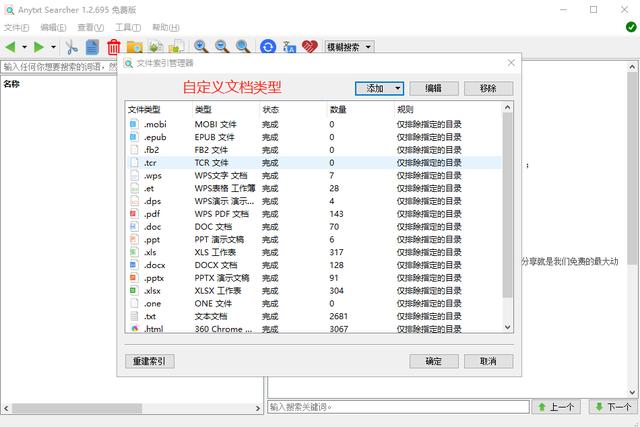Image resolution: width=640 pixels, height=427 pixels.
Task: Click the 确定 button
Action: click(x=434, y=361)
